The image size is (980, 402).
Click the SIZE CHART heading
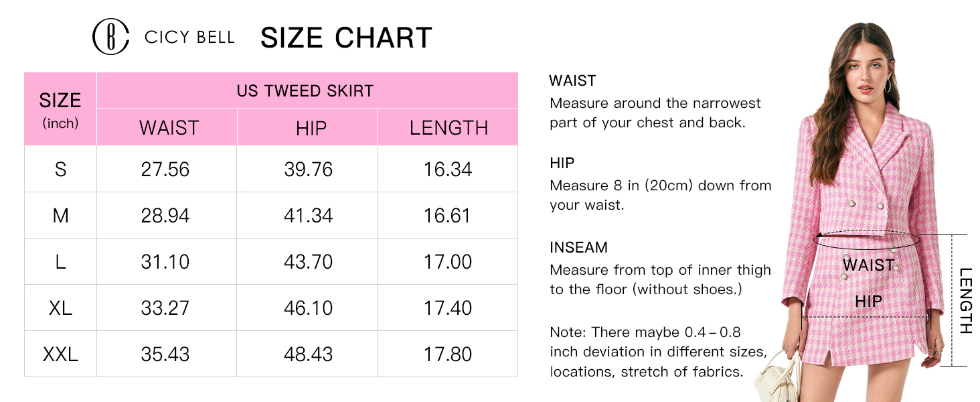[x=346, y=38]
